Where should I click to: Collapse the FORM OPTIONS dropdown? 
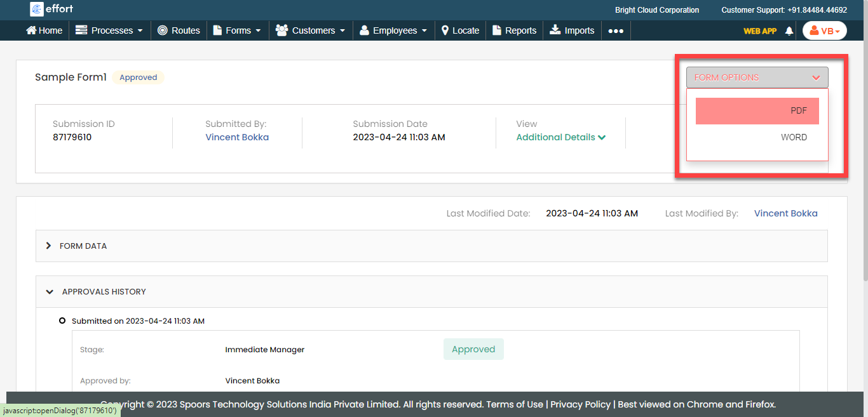(x=757, y=77)
